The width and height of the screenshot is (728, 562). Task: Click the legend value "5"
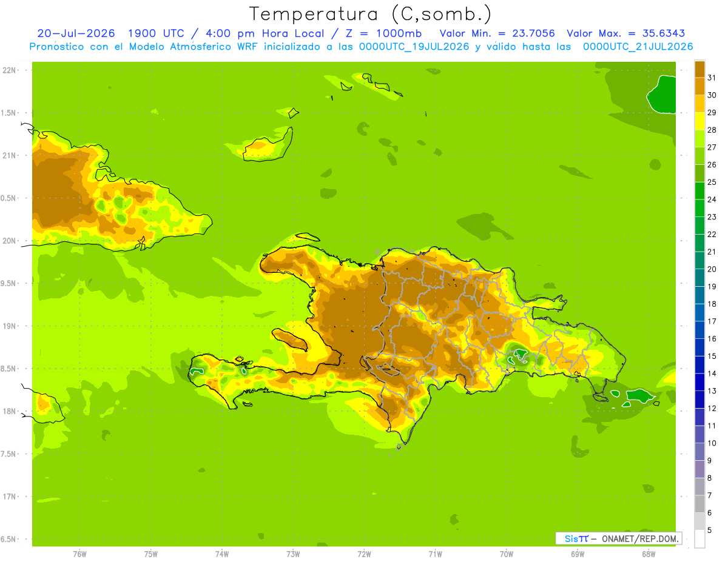click(710, 530)
